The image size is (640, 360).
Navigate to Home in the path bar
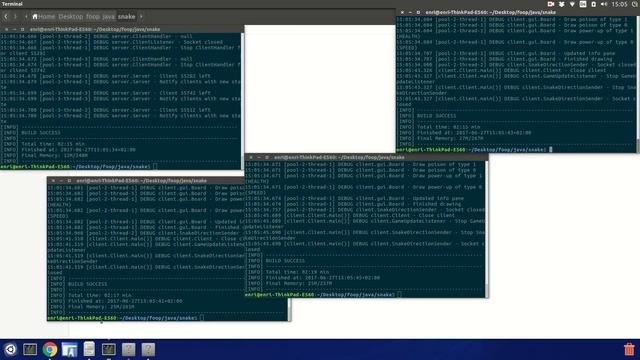(43, 17)
